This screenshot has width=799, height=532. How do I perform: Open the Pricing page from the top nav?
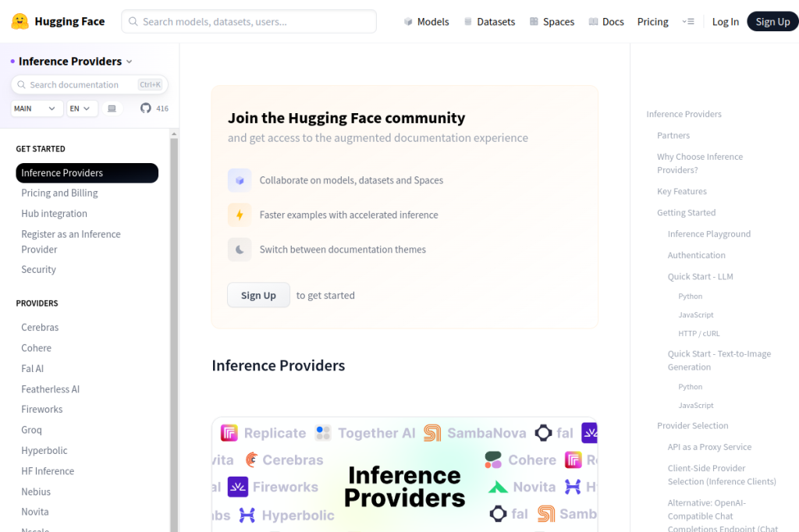click(653, 21)
